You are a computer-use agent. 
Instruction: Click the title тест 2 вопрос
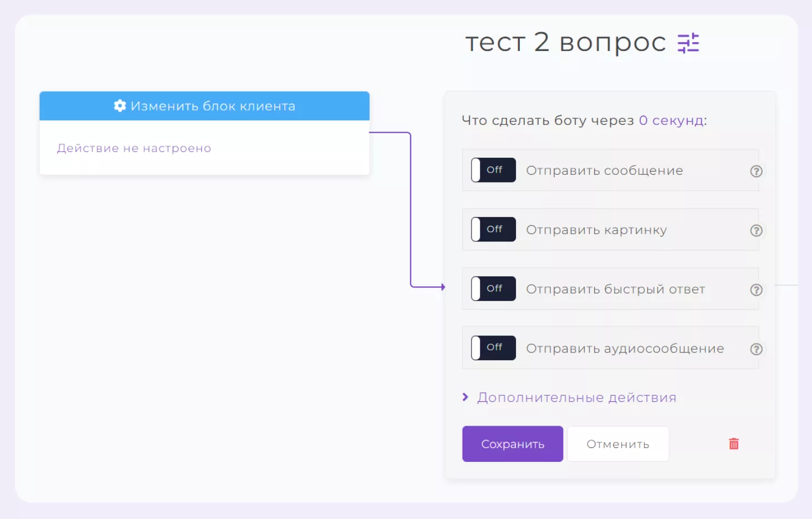click(565, 42)
